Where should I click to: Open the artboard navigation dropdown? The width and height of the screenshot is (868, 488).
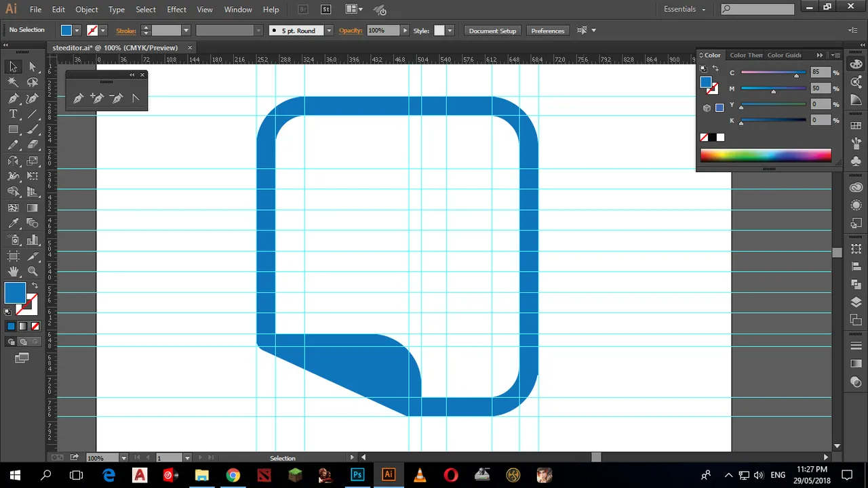pyautogui.click(x=187, y=458)
